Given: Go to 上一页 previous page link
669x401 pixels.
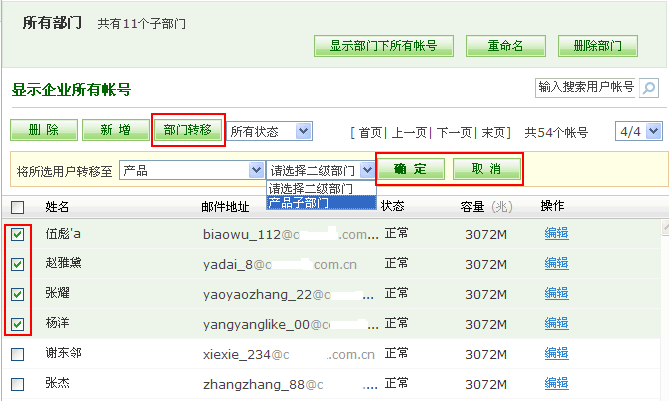Looking at the screenshot, I should (409, 132).
